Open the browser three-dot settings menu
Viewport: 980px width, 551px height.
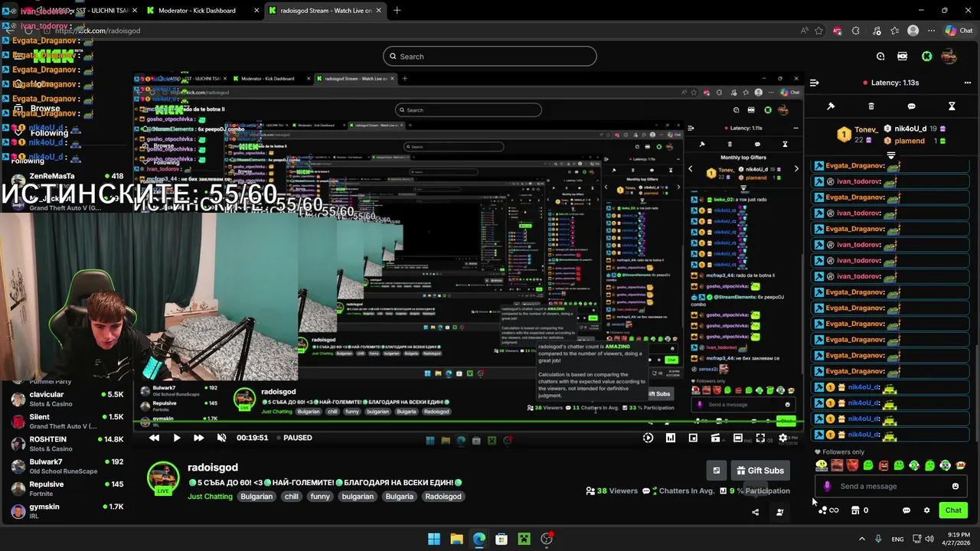pos(931,31)
